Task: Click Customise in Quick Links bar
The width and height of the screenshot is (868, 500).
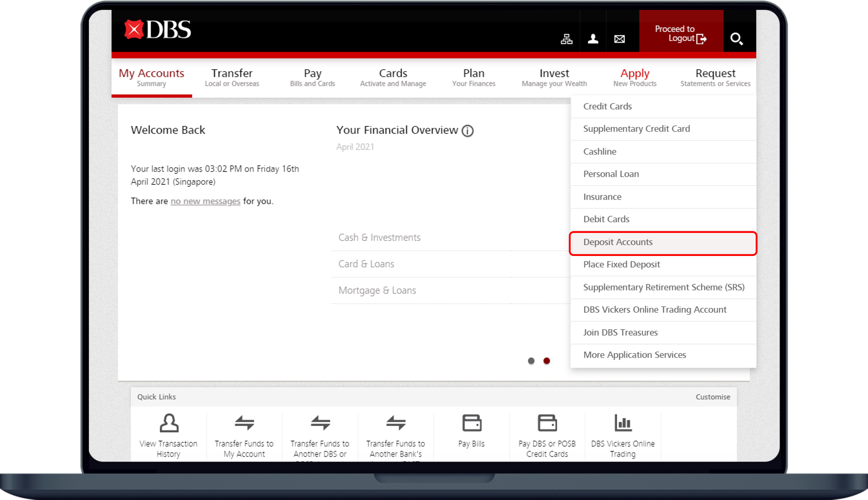Action: click(712, 397)
